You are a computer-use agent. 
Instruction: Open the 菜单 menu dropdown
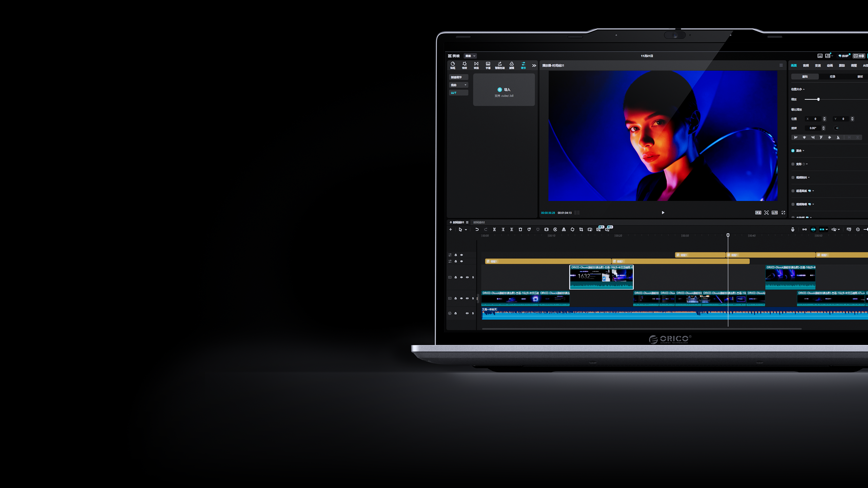[470, 56]
